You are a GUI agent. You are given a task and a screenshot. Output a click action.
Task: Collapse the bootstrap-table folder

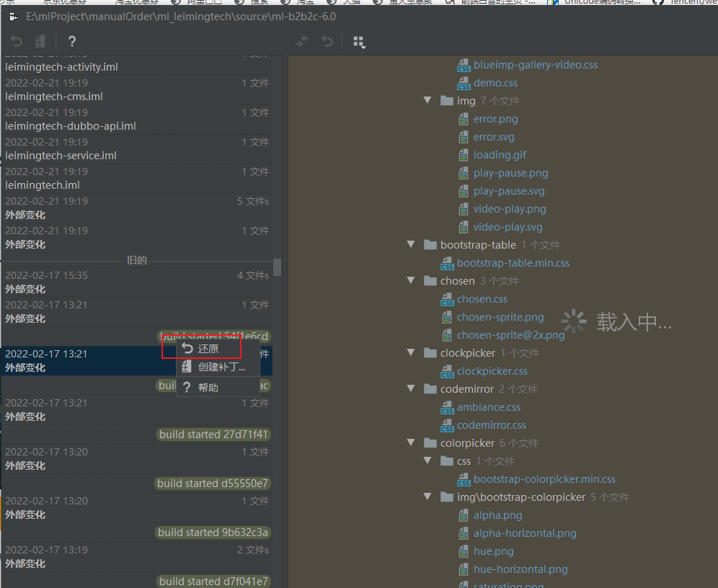click(x=411, y=244)
